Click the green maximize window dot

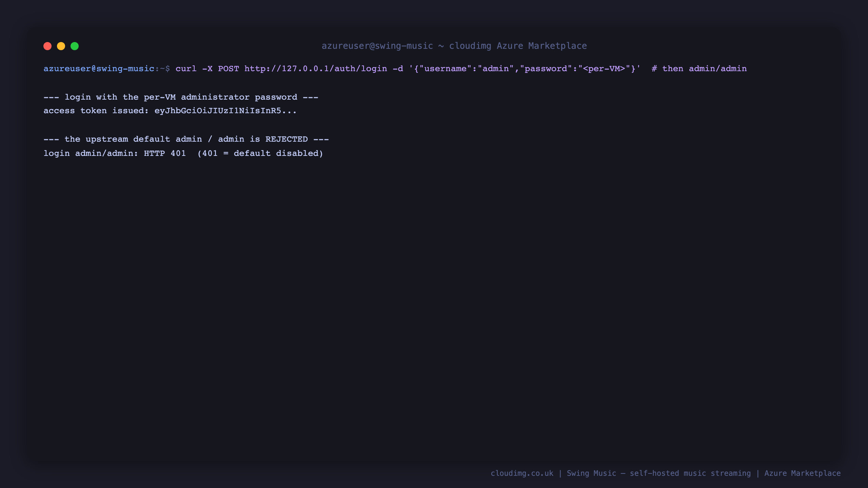(75, 46)
